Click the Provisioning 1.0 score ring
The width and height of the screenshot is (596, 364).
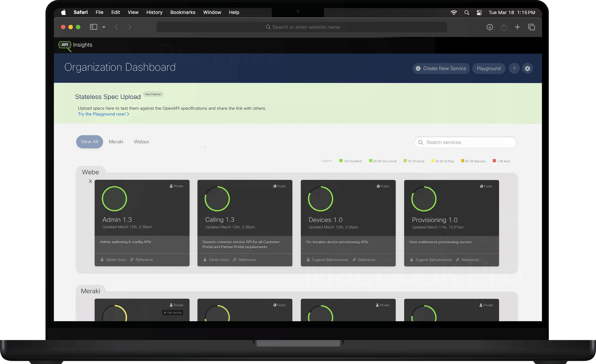coord(424,199)
